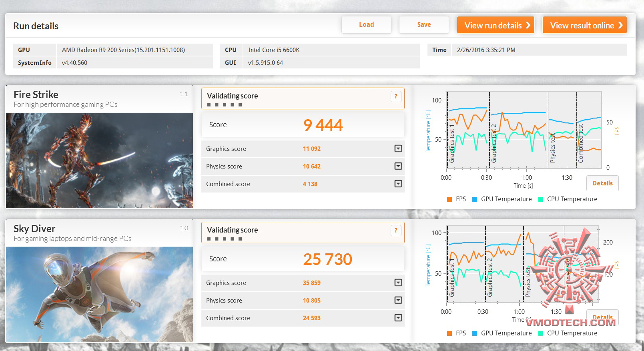The height and width of the screenshot is (351, 644).
Task: Select Sky Diver combined score 24 593
Action: click(312, 318)
